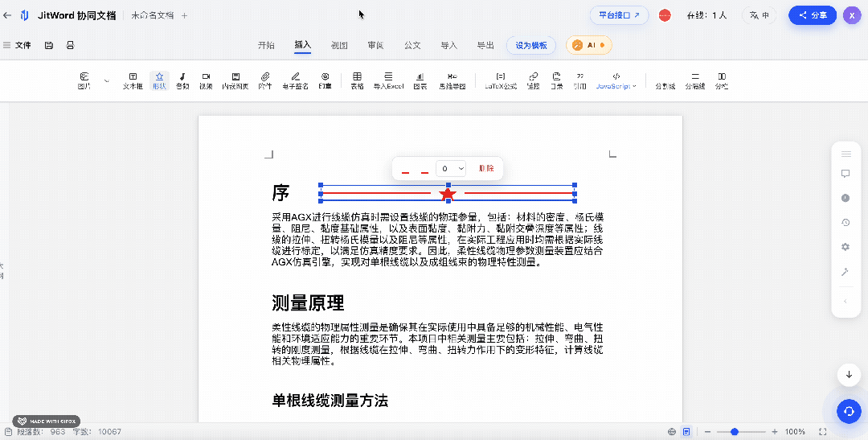Screen dimensions: 868x440
Task: Insert an embedded web page (内嵌网页)
Action: pos(235,80)
